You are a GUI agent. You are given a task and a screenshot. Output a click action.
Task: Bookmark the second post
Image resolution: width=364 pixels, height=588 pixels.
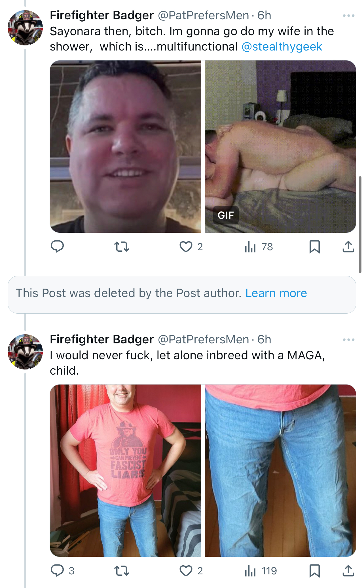tap(315, 571)
